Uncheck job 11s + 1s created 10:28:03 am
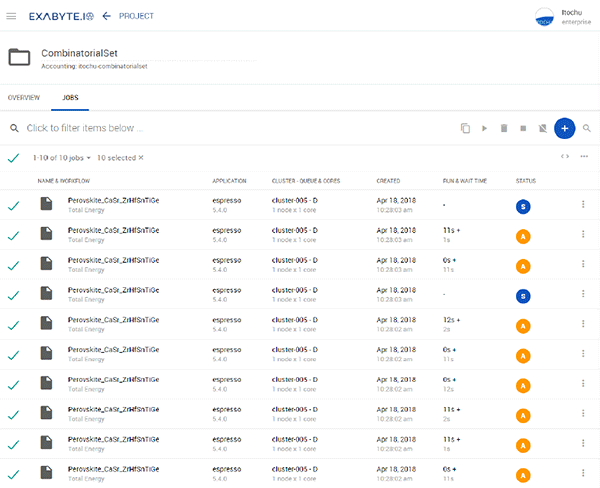The image size is (600, 488). [13, 236]
